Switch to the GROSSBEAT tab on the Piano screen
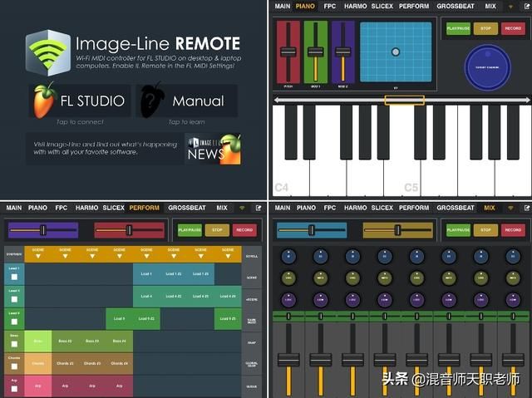The width and height of the screenshot is (532, 398). point(456,6)
